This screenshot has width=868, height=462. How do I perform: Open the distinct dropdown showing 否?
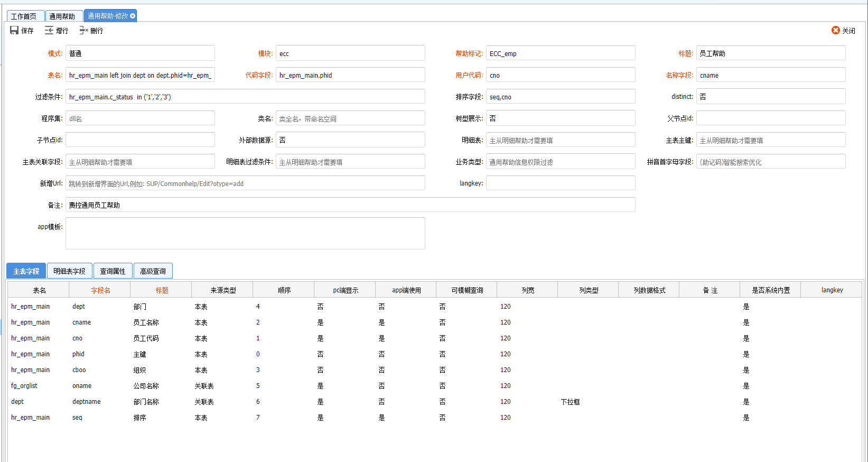click(771, 96)
